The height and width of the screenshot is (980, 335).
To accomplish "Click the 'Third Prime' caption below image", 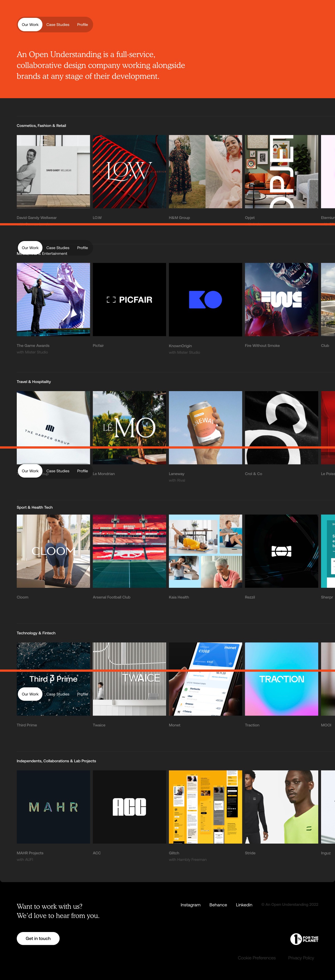I will pos(27,725).
